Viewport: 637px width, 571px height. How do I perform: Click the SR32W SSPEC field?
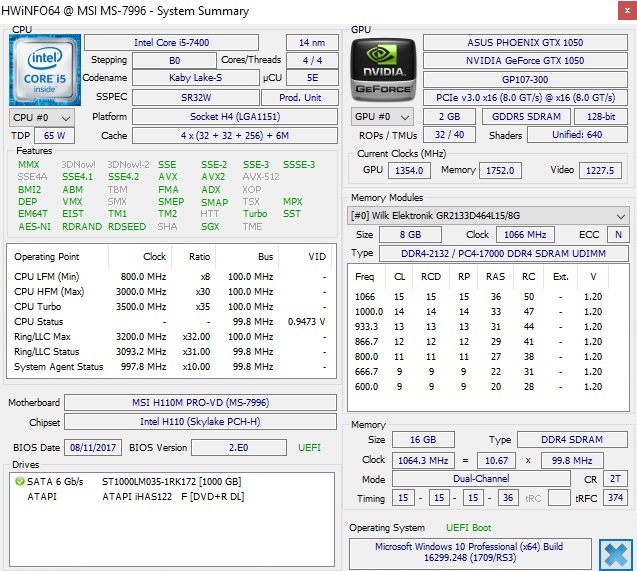(196, 97)
